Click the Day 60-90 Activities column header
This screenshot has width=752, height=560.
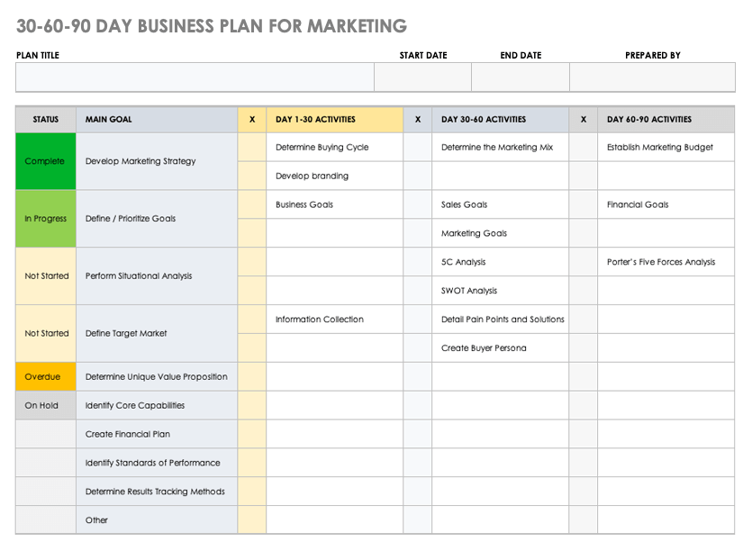click(666, 120)
